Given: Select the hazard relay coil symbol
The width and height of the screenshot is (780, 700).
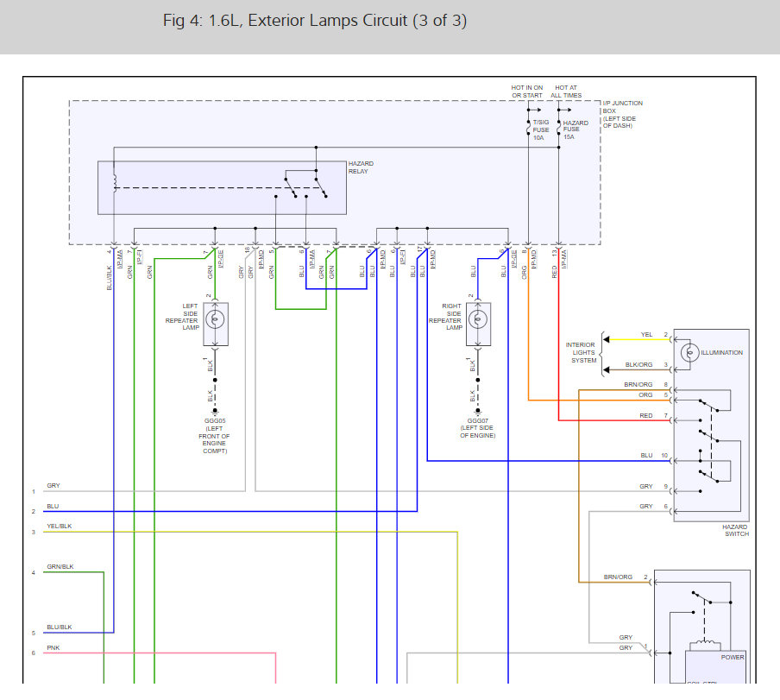Looking at the screenshot, I should (x=114, y=184).
